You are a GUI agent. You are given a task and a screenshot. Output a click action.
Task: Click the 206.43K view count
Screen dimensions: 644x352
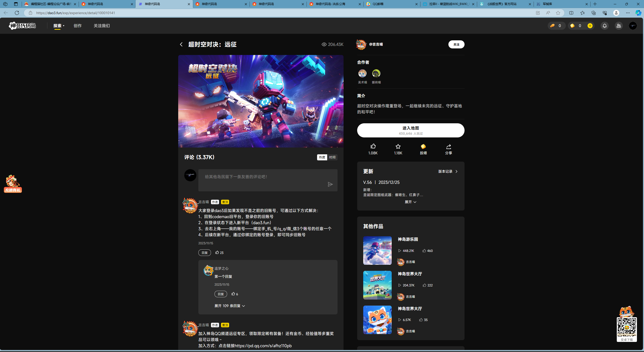point(332,44)
